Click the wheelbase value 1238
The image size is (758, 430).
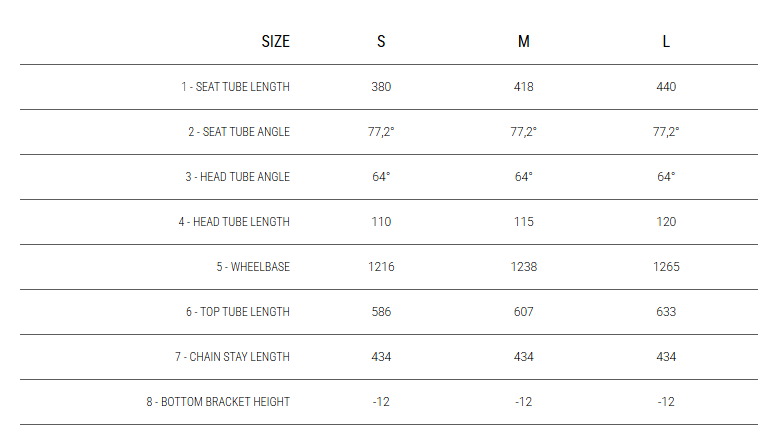click(523, 267)
